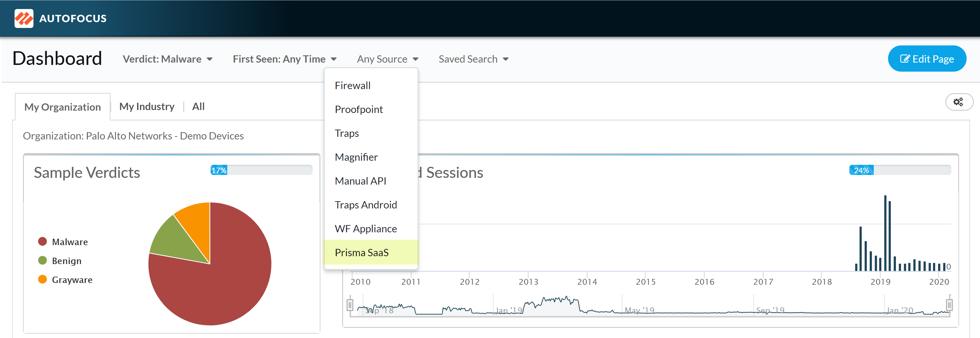This screenshot has width=980, height=338.
Task: Choose Firewall source option
Action: coord(352,86)
